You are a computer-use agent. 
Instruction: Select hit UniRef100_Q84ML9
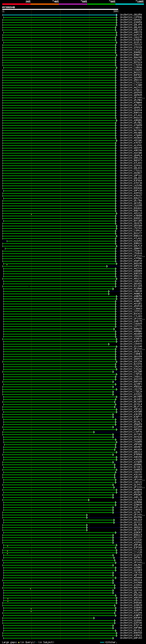131,108
